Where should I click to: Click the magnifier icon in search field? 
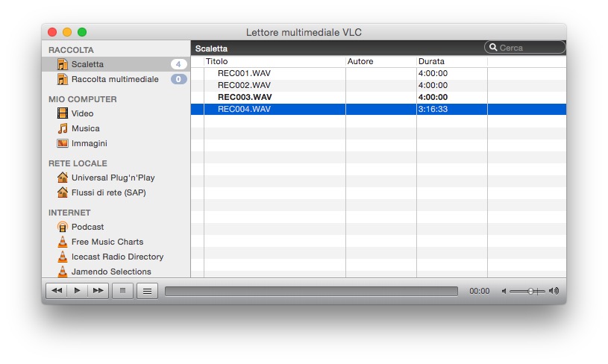coord(493,47)
